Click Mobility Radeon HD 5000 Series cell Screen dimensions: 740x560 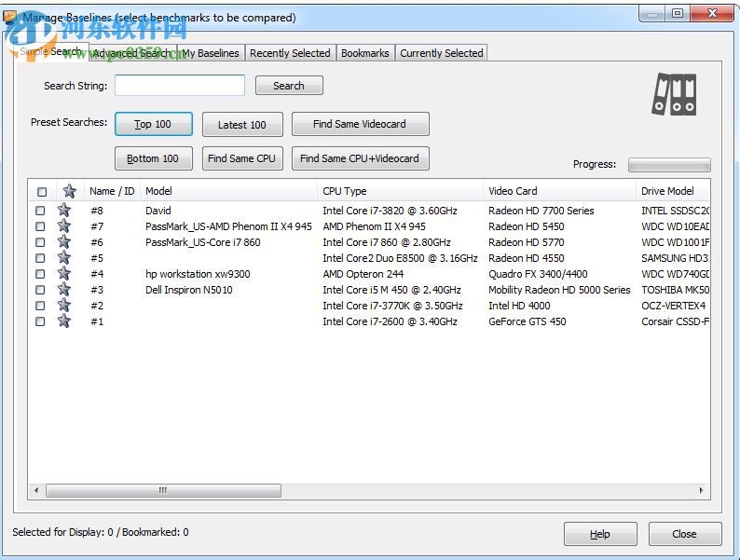coord(559,290)
